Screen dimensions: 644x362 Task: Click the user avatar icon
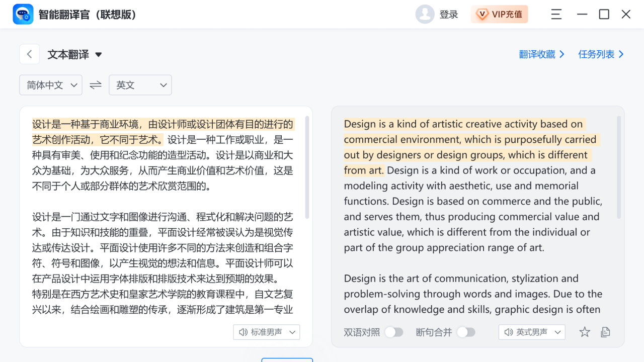(425, 14)
